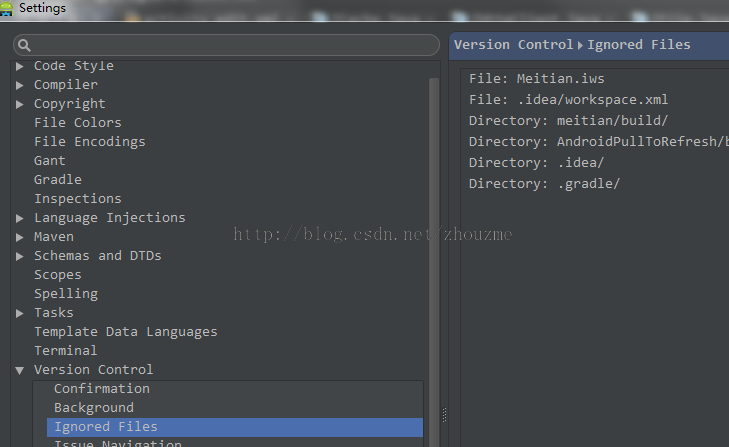
Task: Expand the Language Injections node
Action: [x=20, y=218]
